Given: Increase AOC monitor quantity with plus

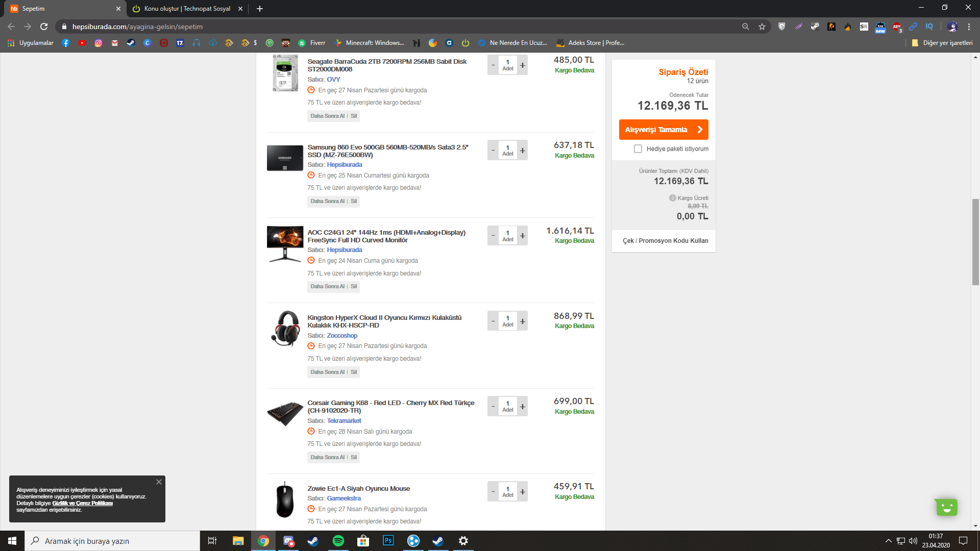Looking at the screenshot, I should tap(522, 236).
